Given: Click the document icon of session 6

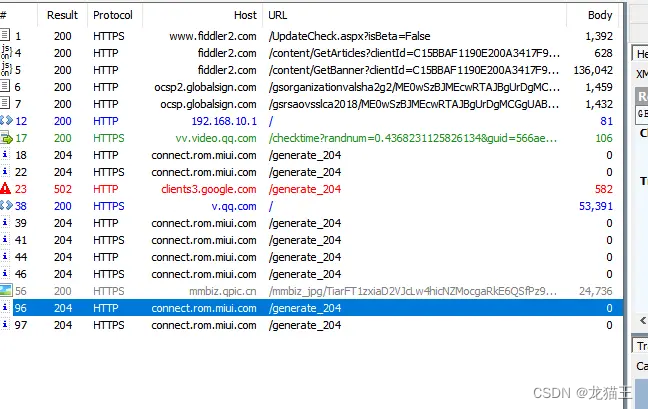Looking at the screenshot, I should pos(5,86).
